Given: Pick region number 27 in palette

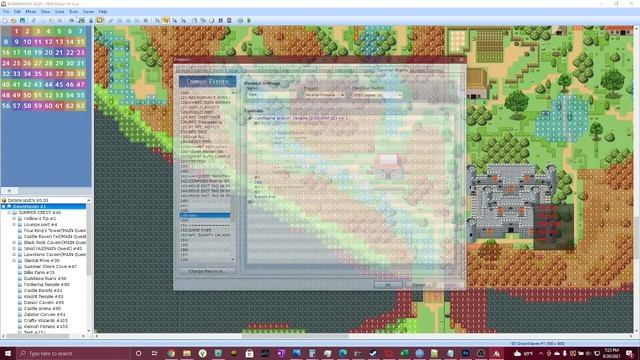Looking at the screenshot, I should pyautogui.click(x=38, y=63).
